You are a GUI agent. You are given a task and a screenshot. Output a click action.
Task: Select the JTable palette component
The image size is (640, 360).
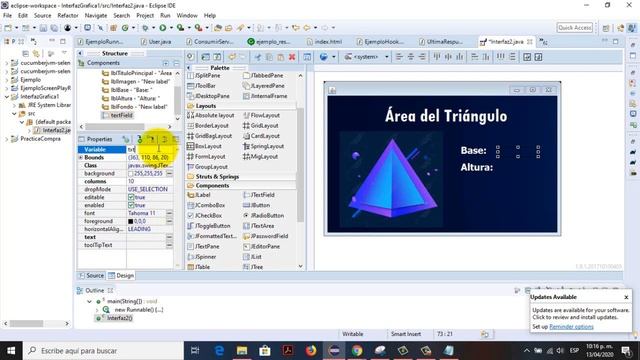click(198, 267)
